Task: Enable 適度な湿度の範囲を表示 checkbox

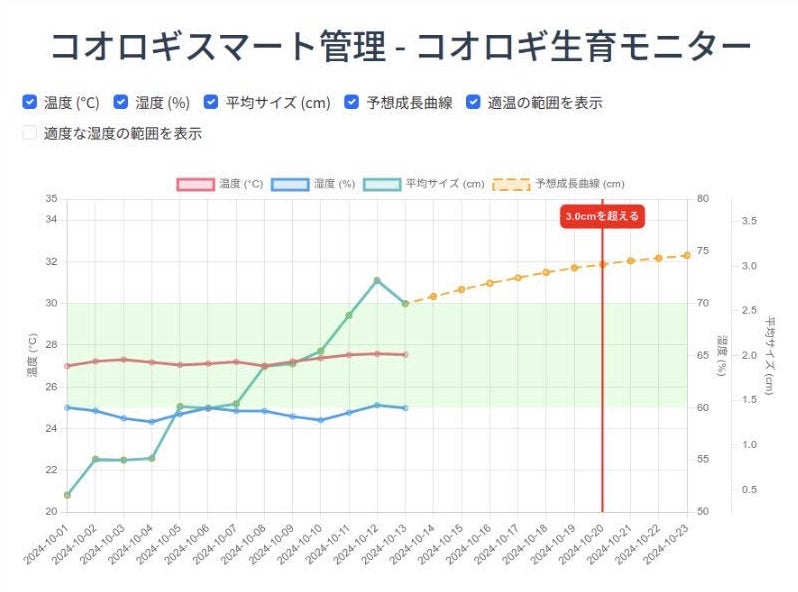Action: pos(30,133)
